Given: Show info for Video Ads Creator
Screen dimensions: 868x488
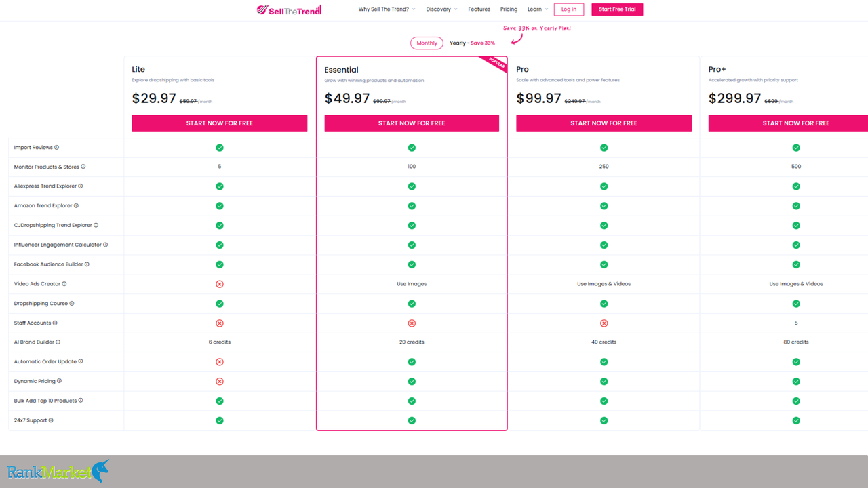Looking at the screenshot, I should pos(64,284).
